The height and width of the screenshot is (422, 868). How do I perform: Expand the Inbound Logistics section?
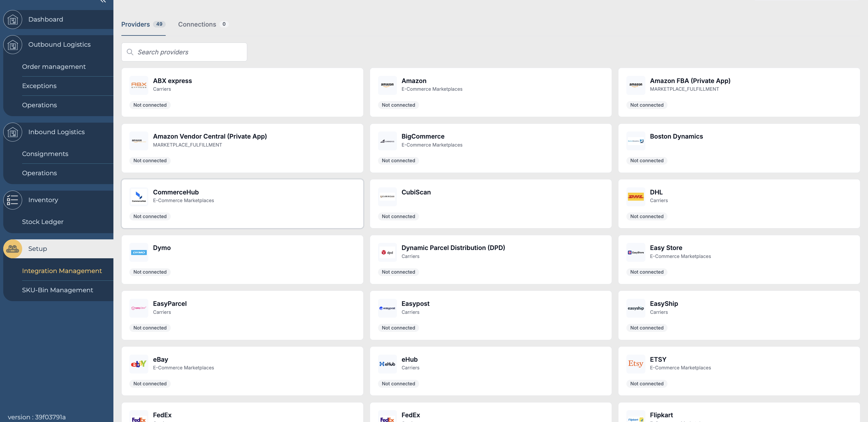[x=57, y=132]
